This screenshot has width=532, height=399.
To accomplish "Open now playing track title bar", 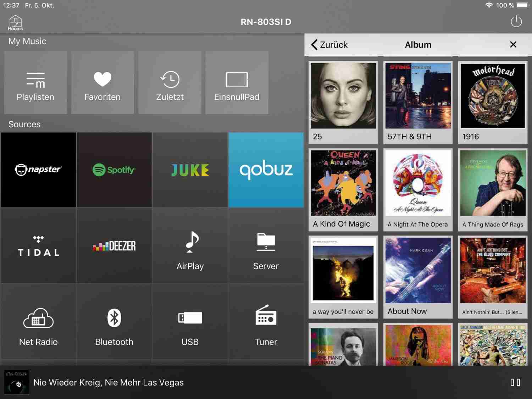I will click(109, 382).
